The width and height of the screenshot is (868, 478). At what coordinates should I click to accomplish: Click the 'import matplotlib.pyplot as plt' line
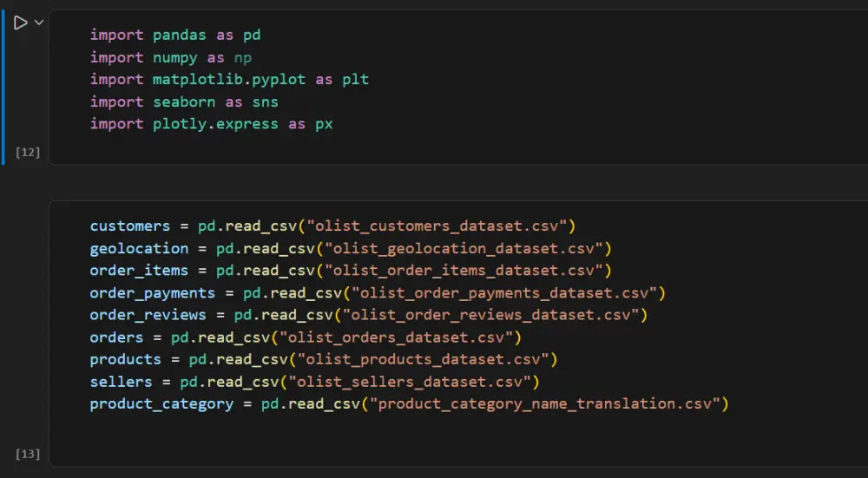click(x=229, y=80)
